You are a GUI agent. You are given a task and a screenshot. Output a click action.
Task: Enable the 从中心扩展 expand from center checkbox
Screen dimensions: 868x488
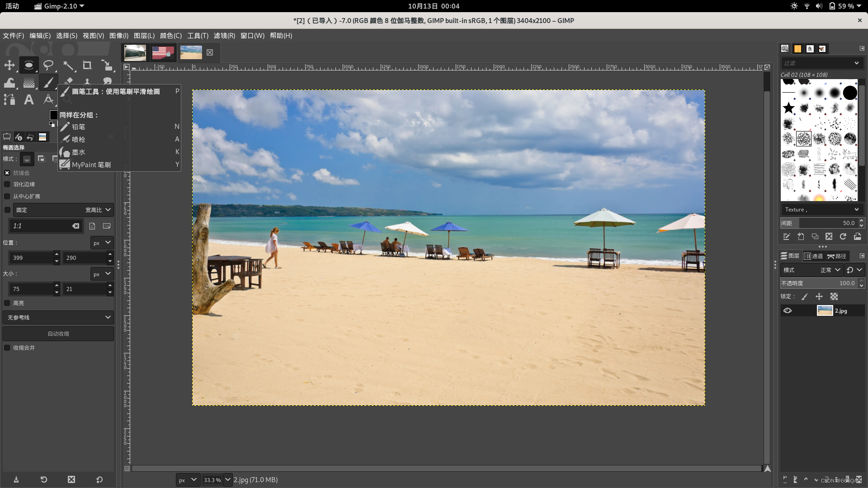point(7,197)
